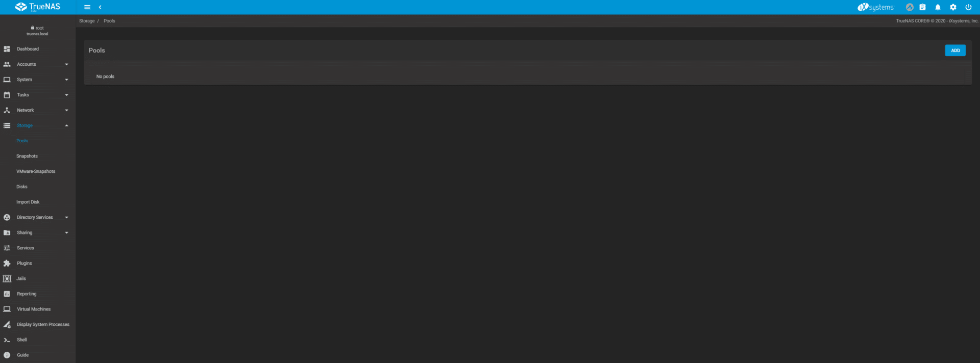
Task: Click the TrueCommand status icon
Action: click(x=910, y=7)
